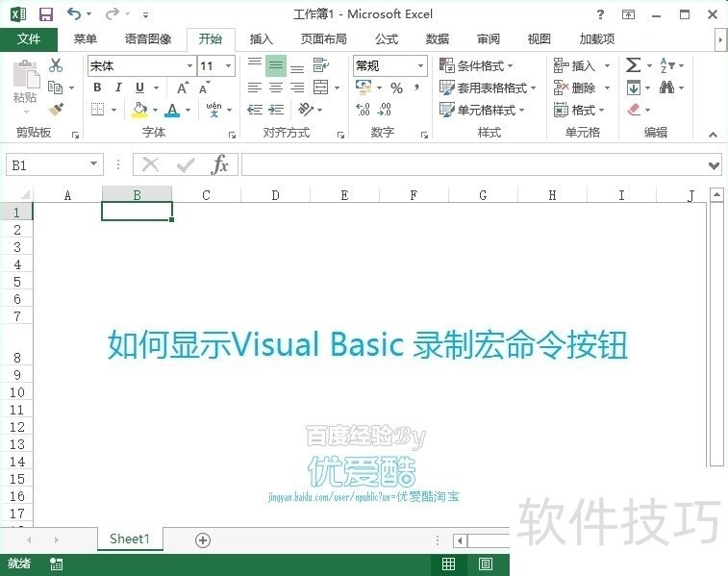Toggle middle align button
The width and height of the screenshot is (728, 576).
[276, 65]
